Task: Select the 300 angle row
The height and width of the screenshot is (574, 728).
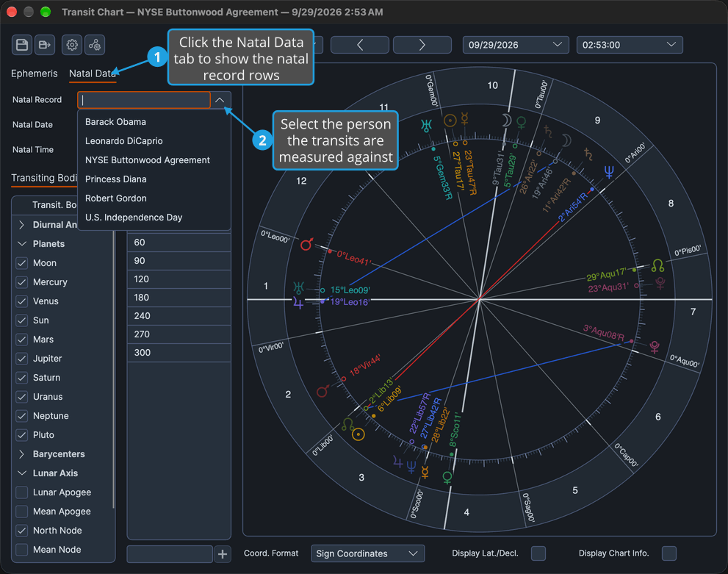Action: 179,353
